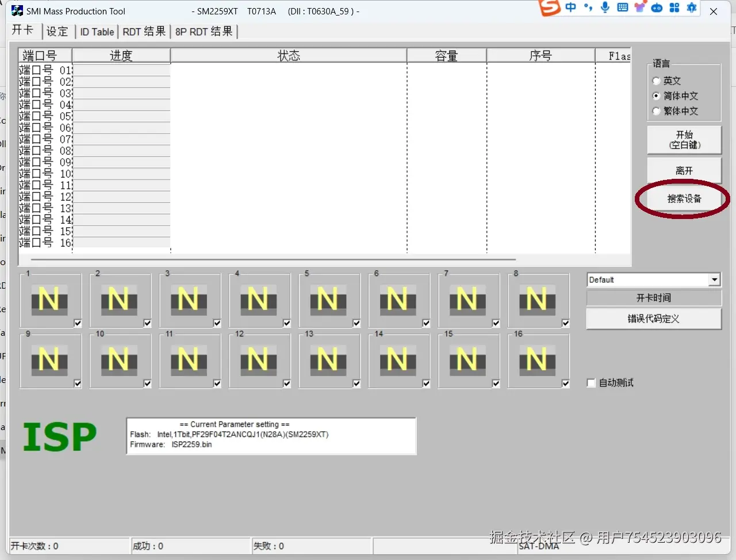Open 错误代码定义 button
Screen dimensions: 736x560
[654, 319]
